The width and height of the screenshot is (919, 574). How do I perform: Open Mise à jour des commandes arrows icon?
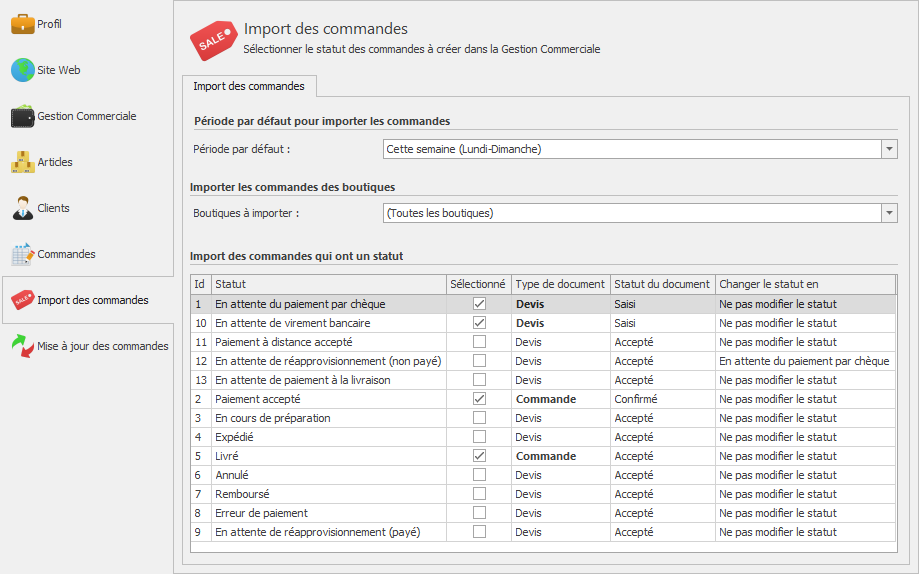pos(22,346)
